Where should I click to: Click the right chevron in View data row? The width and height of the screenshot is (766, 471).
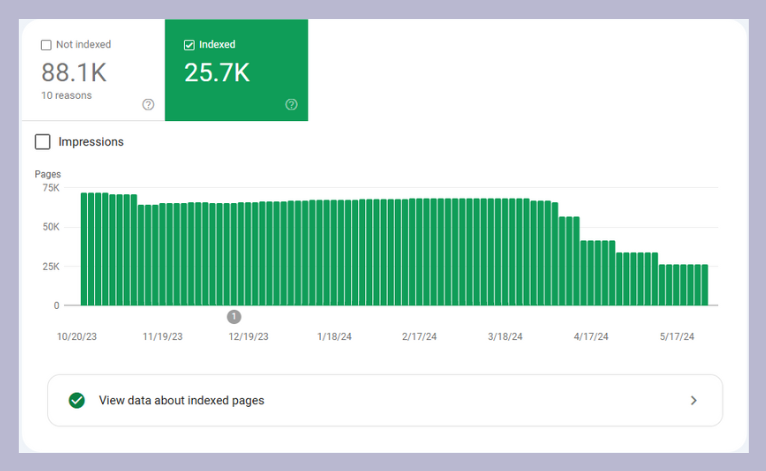(x=694, y=400)
